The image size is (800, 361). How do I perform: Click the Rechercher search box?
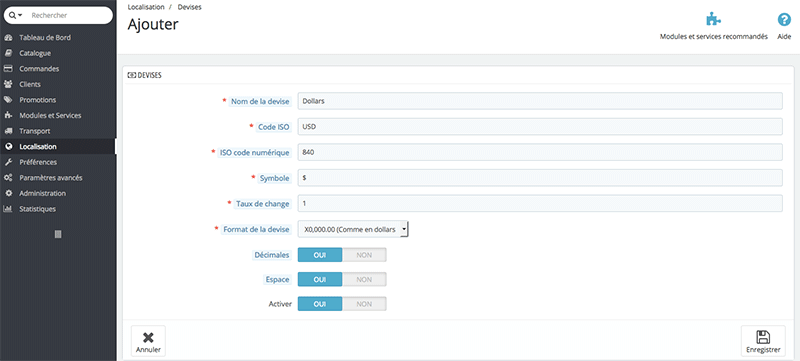pyautogui.click(x=58, y=15)
